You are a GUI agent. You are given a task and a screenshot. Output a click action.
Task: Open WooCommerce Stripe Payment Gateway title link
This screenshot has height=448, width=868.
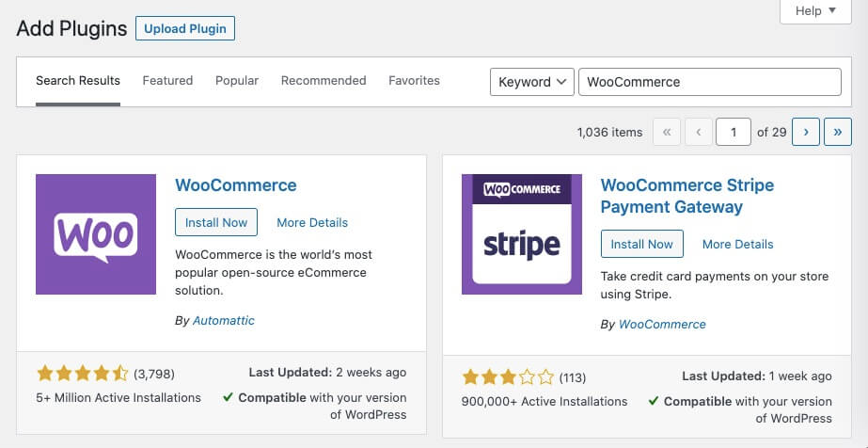(x=687, y=196)
